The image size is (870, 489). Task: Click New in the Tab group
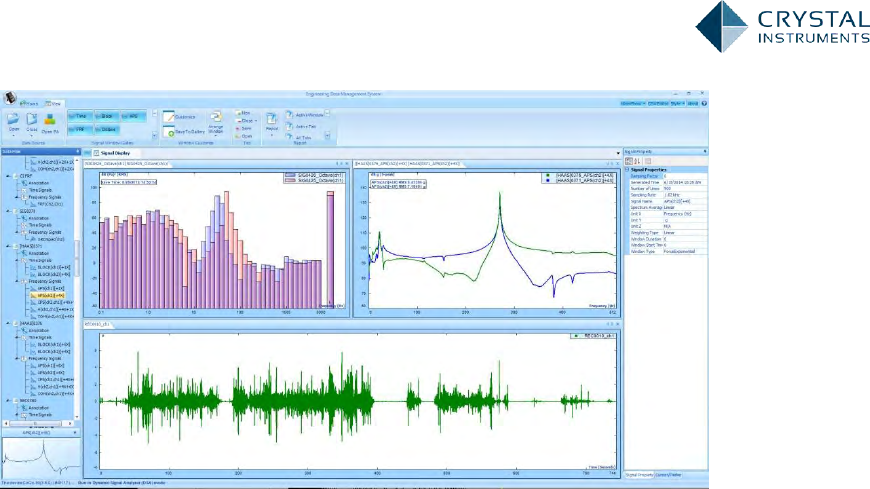(243, 113)
